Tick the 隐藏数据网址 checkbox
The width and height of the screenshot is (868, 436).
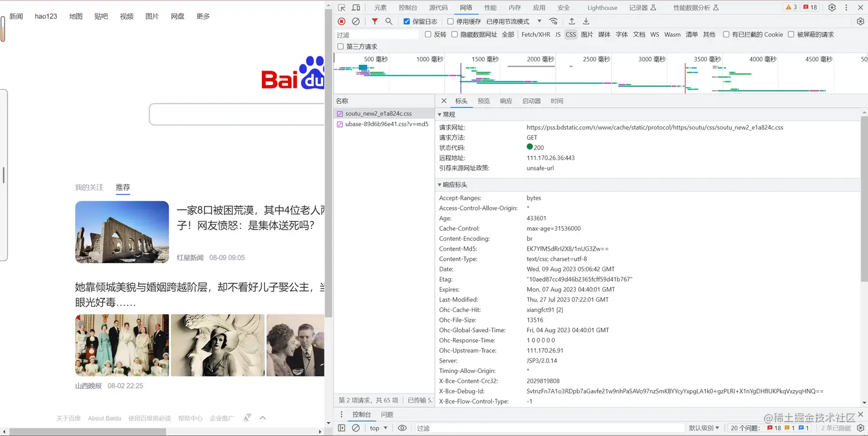(455, 34)
